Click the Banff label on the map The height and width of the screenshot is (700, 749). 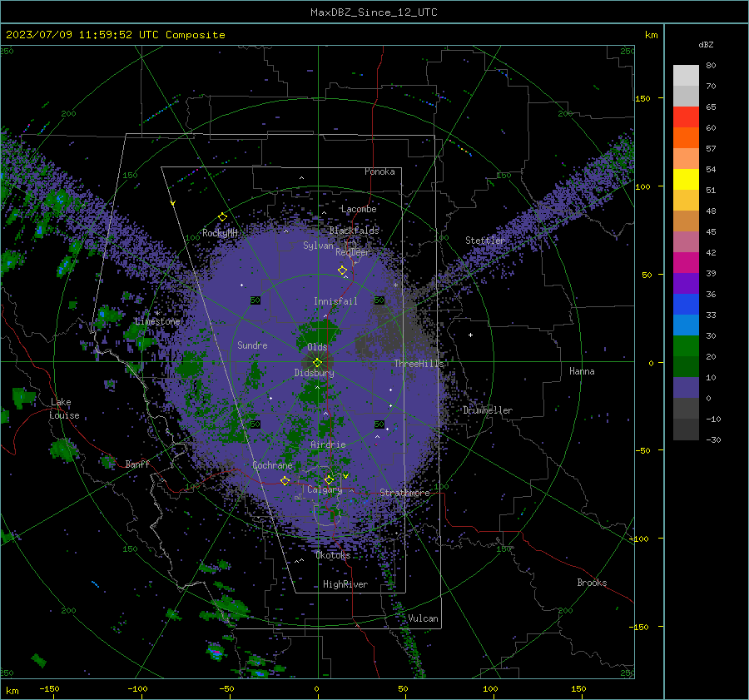[137, 464]
